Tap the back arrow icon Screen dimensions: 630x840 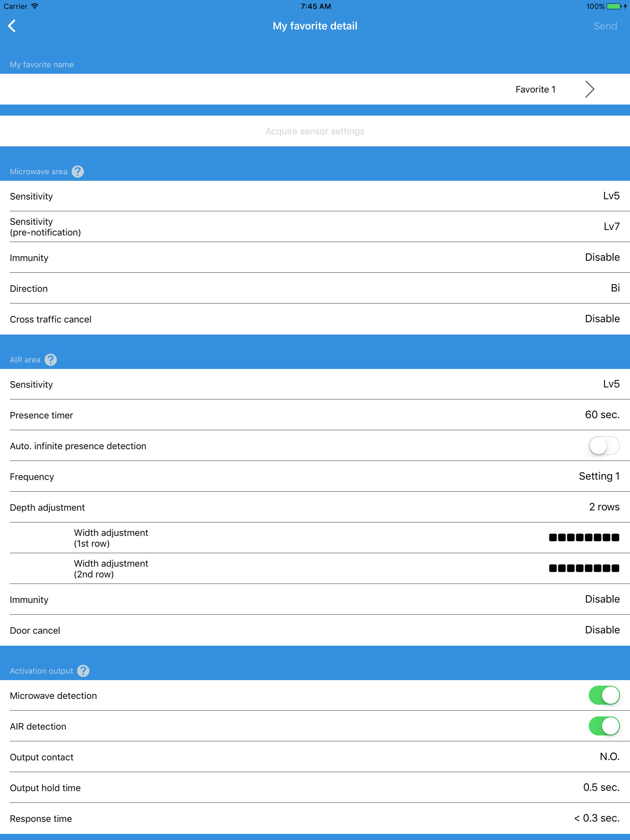pyautogui.click(x=12, y=26)
